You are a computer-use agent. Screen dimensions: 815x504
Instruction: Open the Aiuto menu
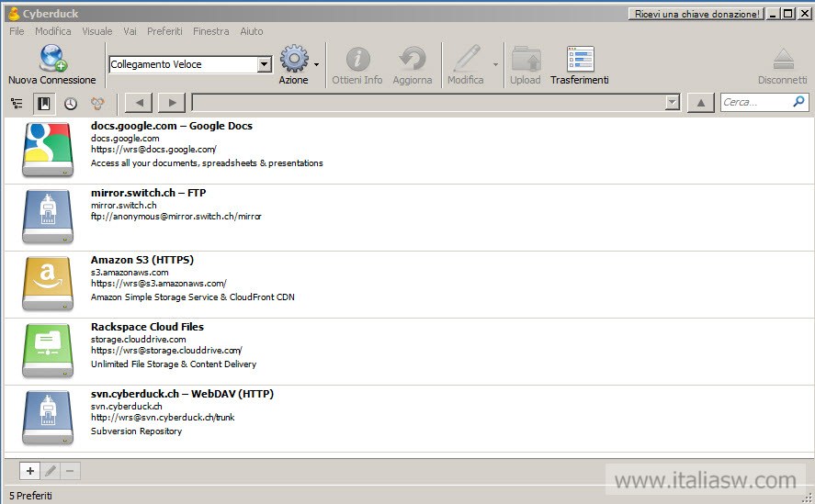point(252,31)
